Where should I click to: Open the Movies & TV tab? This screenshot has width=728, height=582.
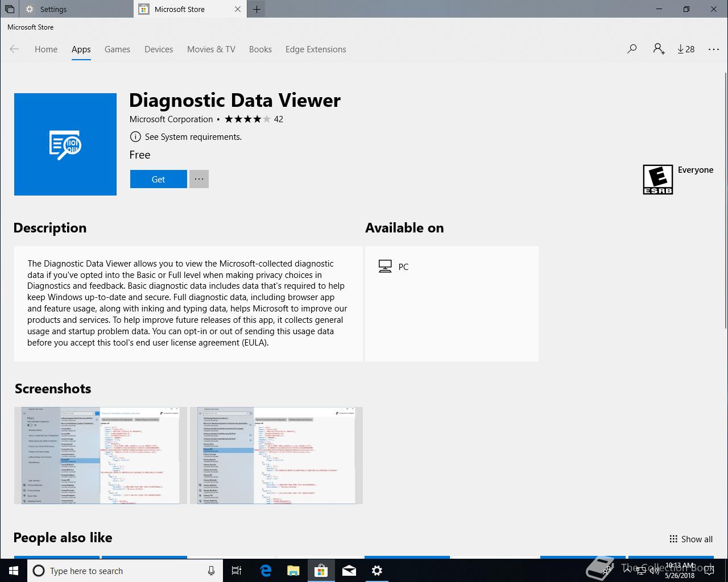(211, 49)
